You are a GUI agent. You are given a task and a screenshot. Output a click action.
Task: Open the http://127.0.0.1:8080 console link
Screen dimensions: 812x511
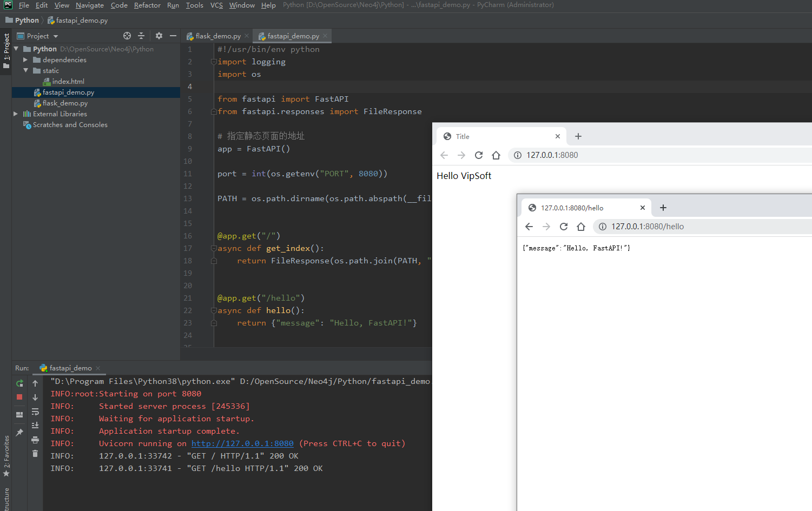coord(242,443)
